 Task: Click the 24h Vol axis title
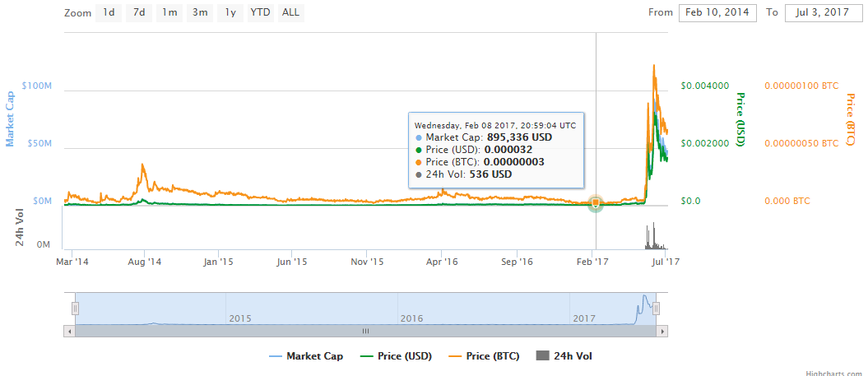click(20, 226)
